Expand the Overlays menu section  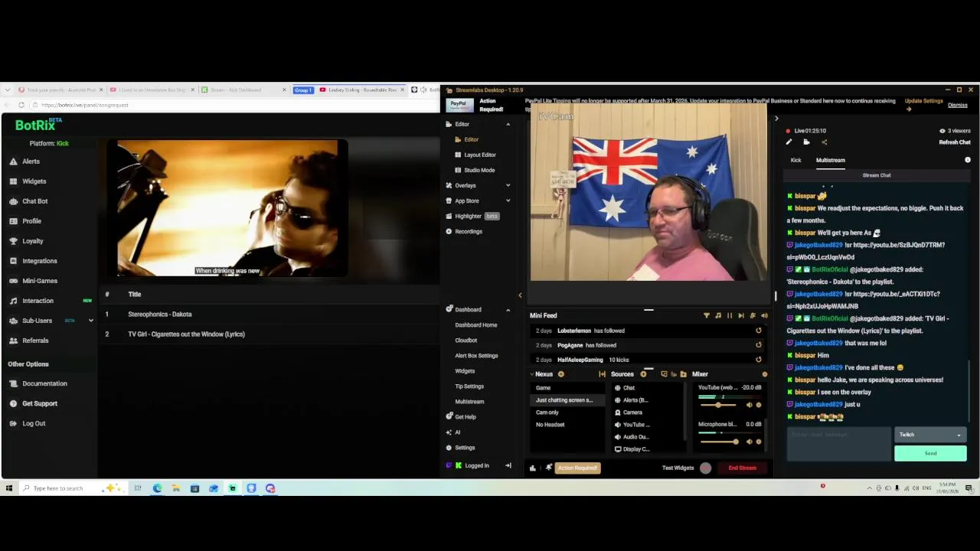click(x=508, y=185)
